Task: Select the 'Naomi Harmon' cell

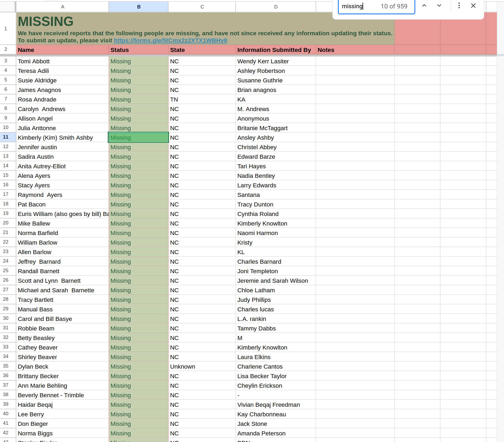Action: click(276, 233)
